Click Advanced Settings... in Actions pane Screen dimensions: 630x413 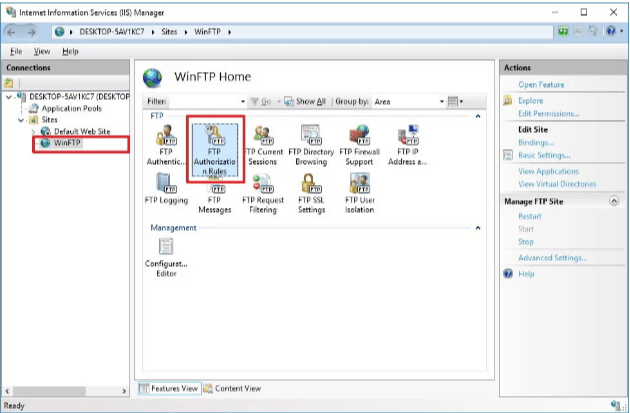click(x=552, y=257)
